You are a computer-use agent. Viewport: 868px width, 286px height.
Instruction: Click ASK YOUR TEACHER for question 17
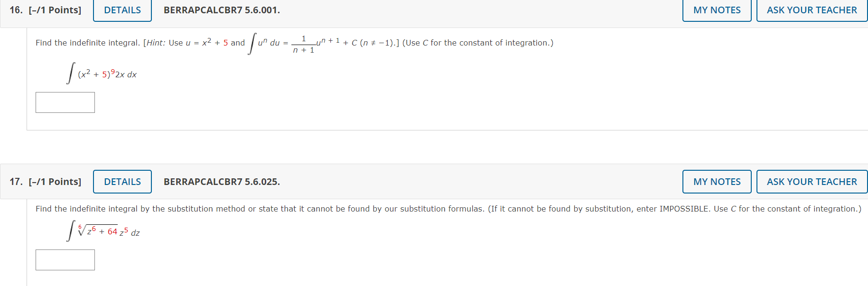click(x=812, y=182)
